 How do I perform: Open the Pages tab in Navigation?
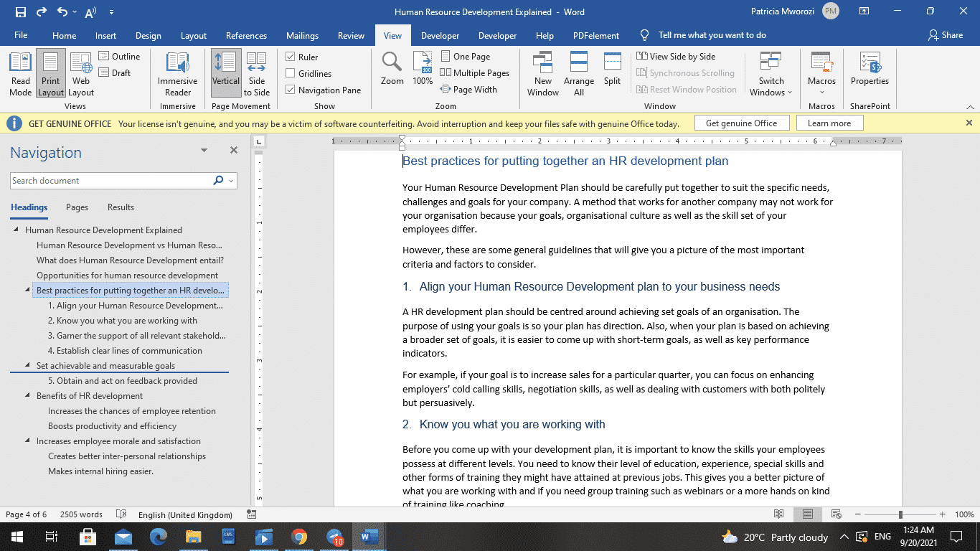click(x=76, y=207)
